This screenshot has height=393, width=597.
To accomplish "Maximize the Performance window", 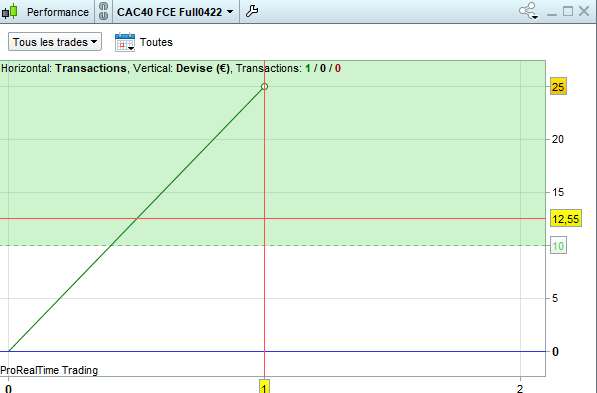I will coord(568,11).
